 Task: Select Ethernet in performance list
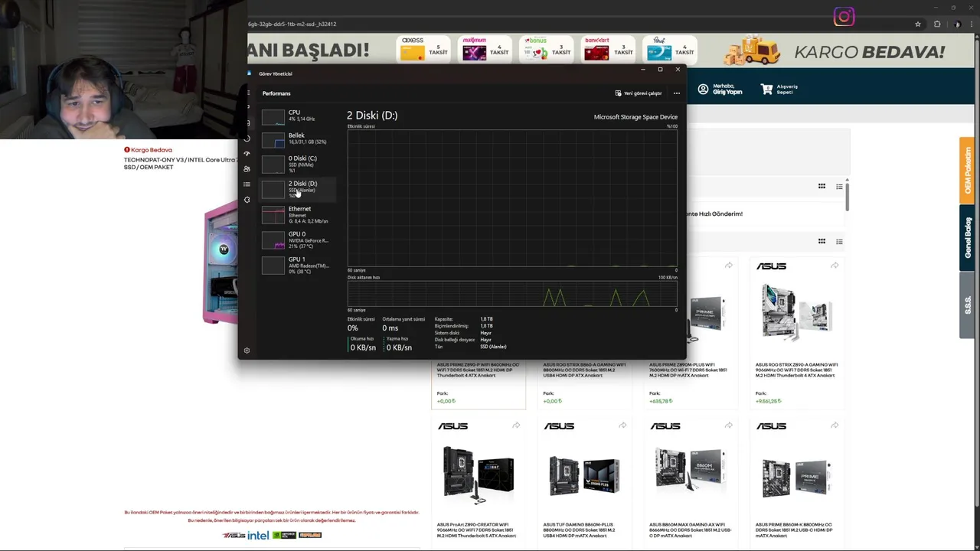(x=297, y=214)
